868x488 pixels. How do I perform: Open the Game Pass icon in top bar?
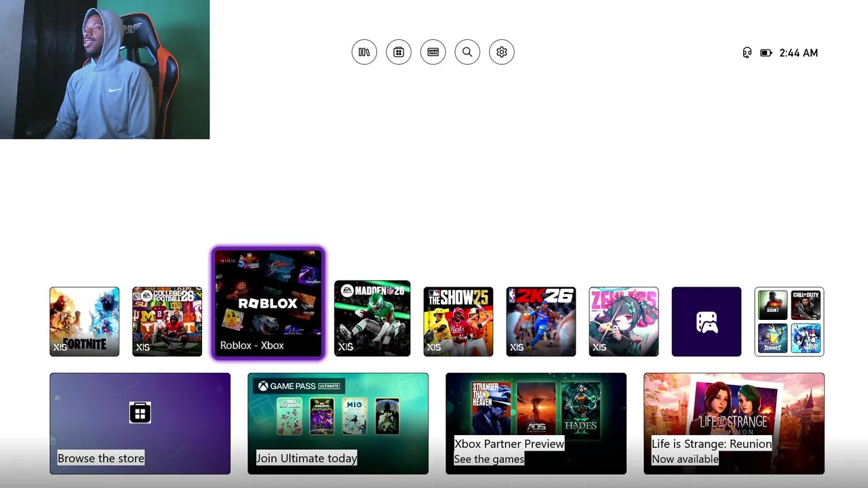coord(433,52)
